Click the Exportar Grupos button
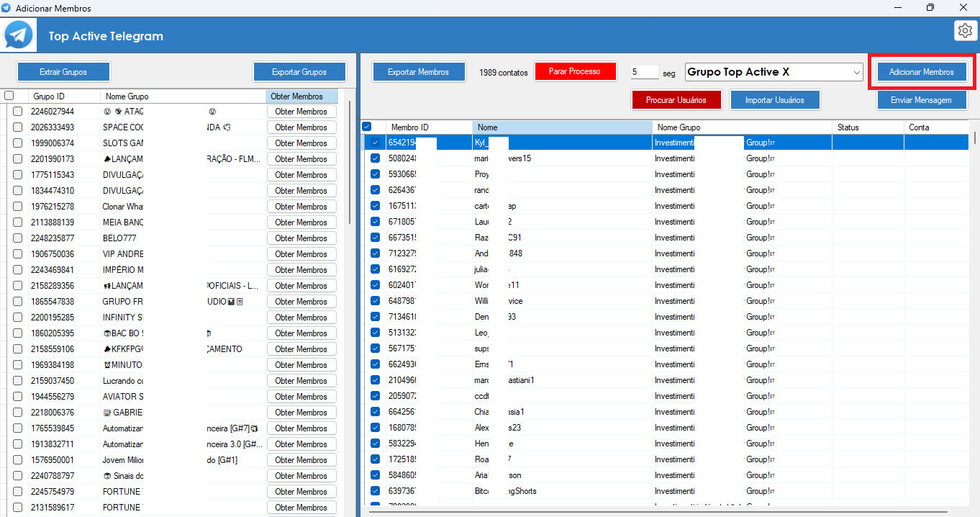The width and height of the screenshot is (980, 517). (299, 72)
